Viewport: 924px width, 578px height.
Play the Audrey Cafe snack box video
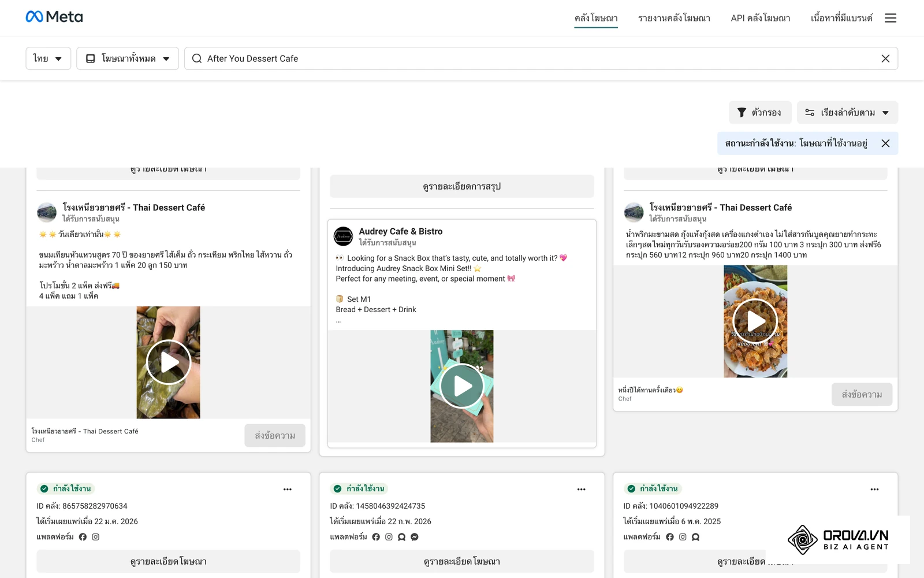click(x=462, y=386)
